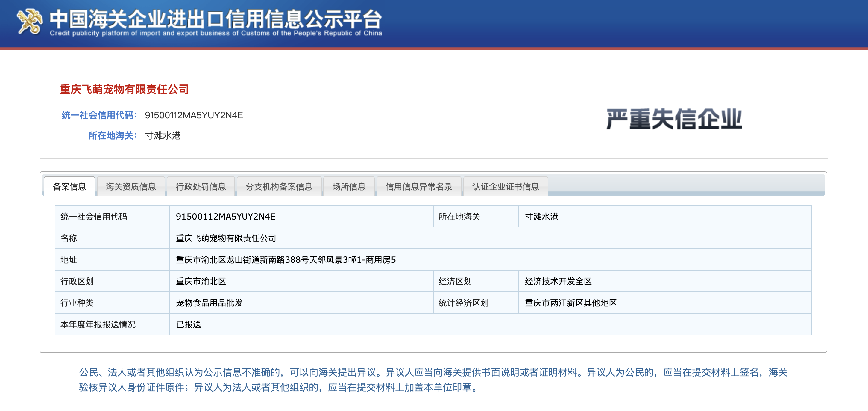Click the red company name heading 重庆飞萌宠物有限责任公司
The height and width of the screenshot is (411, 868).
(x=124, y=89)
